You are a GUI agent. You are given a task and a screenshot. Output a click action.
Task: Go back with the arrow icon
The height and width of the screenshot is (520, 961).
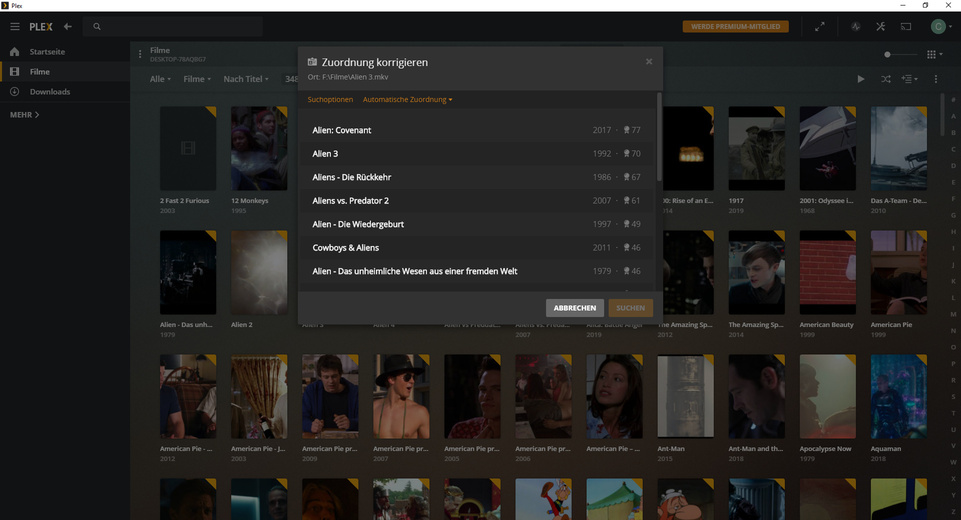67,26
